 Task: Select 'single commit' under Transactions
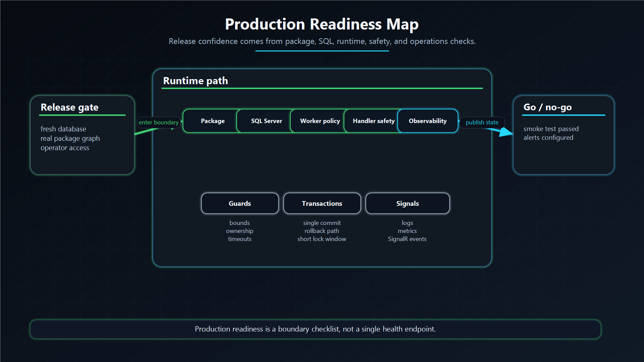322,223
